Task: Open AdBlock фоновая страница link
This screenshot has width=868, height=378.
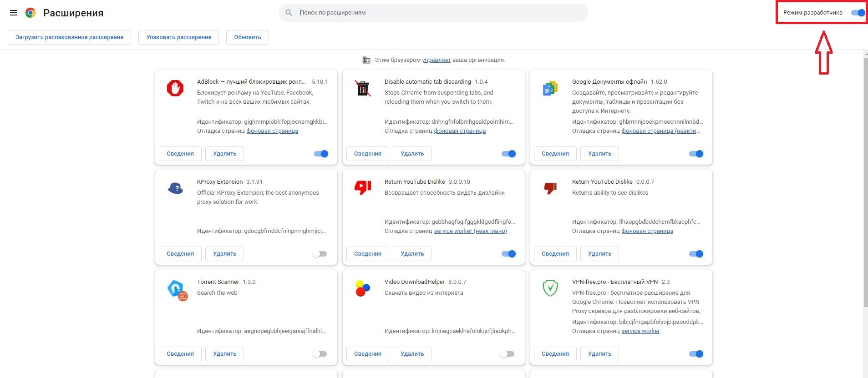Action: coord(272,131)
